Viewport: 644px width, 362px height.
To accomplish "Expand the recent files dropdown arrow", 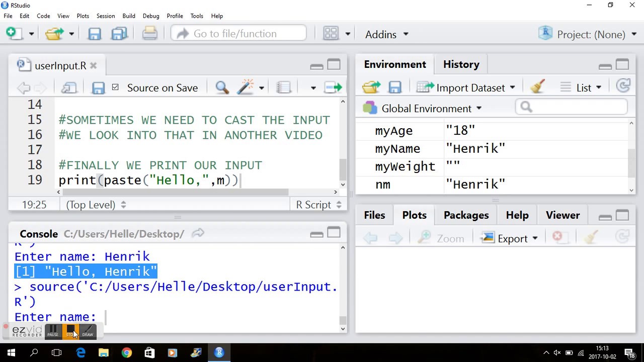I will coord(71,34).
